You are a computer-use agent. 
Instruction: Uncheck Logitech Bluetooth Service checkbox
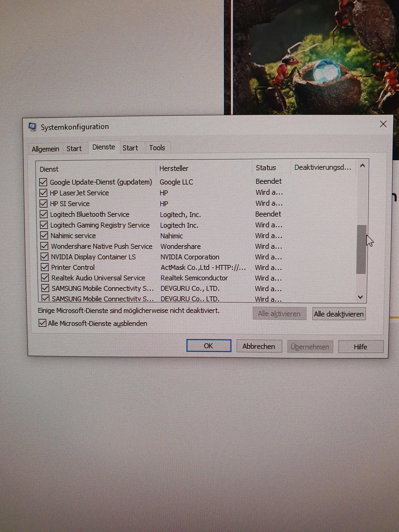[x=44, y=214]
